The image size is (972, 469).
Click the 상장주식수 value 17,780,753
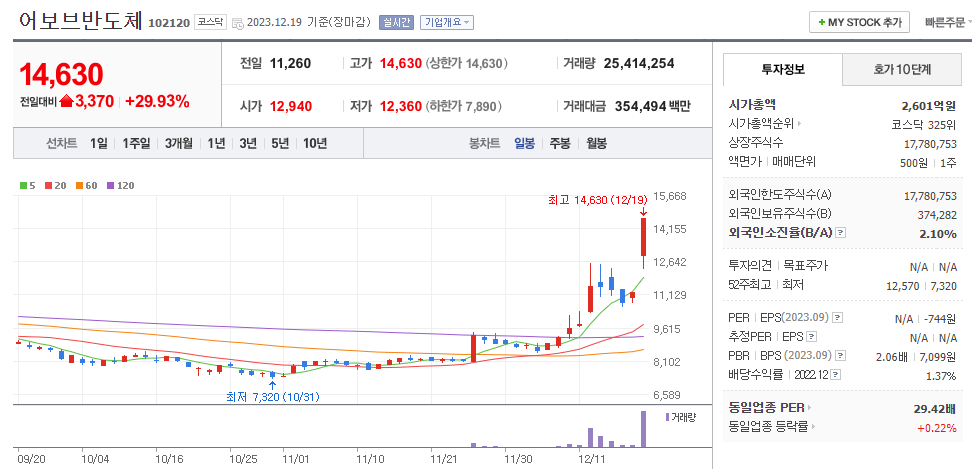[930, 143]
